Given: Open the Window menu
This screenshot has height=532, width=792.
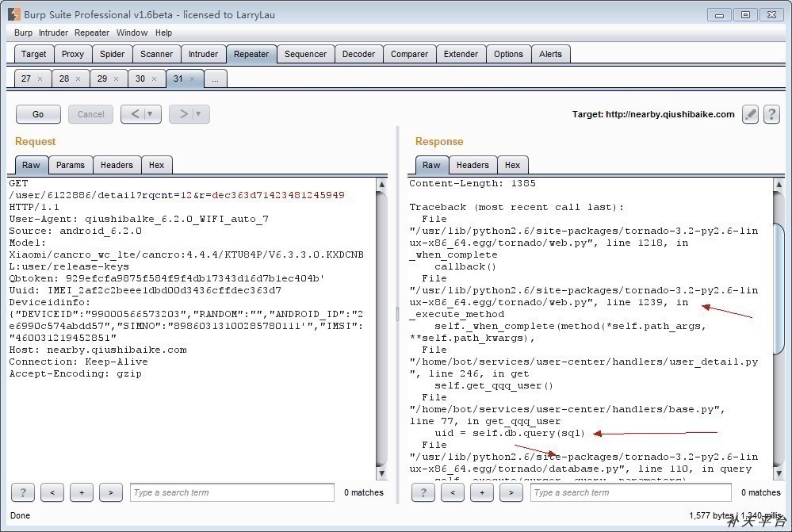Looking at the screenshot, I should pos(132,33).
